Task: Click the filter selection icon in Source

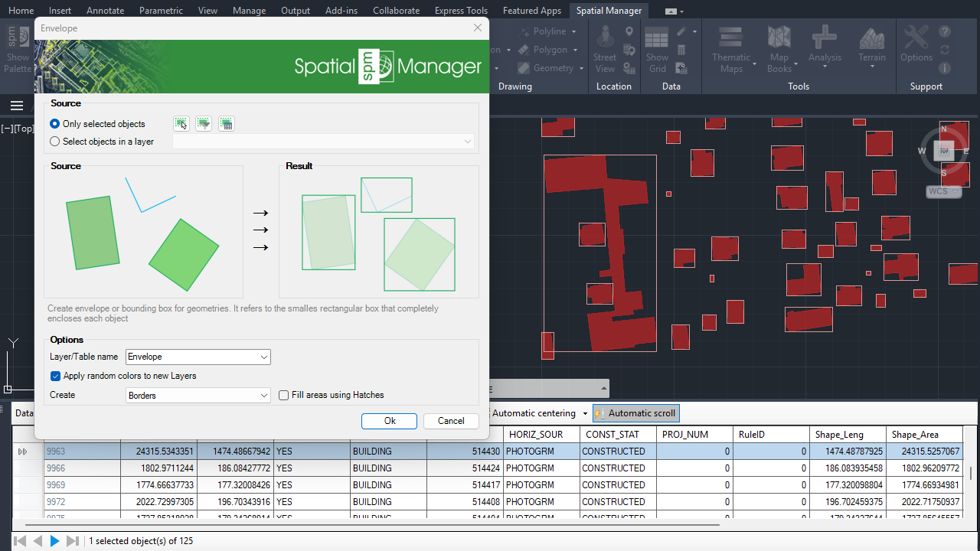Action: tap(203, 123)
